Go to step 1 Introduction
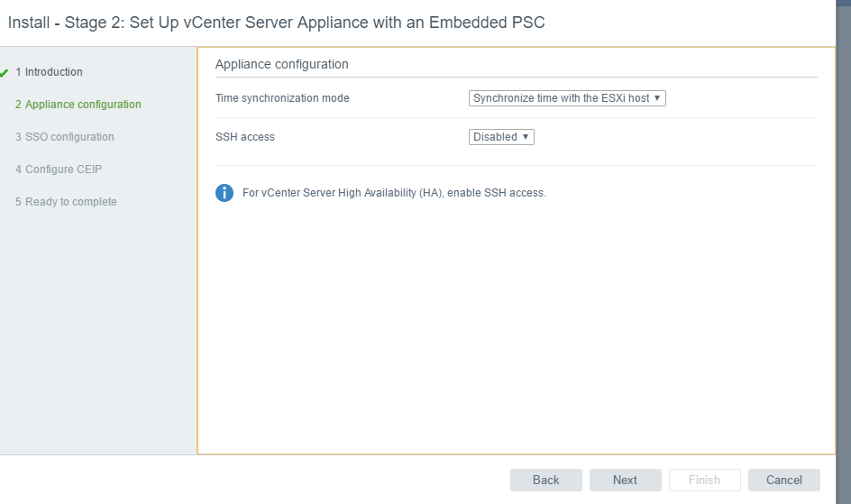 [x=49, y=71]
